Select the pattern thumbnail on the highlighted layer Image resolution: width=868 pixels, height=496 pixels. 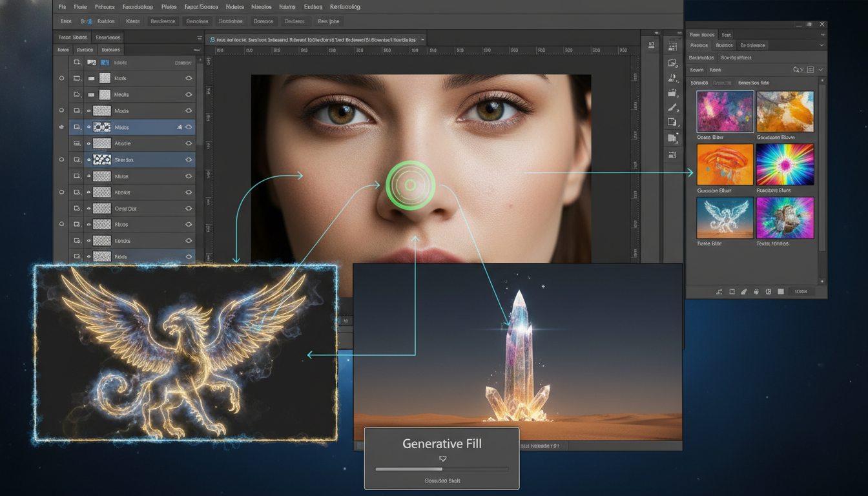click(x=102, y=127)
